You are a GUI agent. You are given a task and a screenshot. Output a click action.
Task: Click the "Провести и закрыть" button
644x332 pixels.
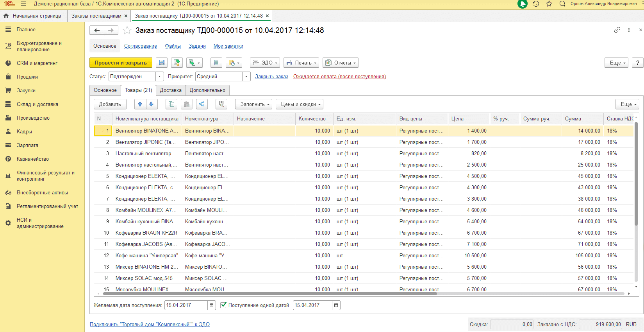(121, 63)
